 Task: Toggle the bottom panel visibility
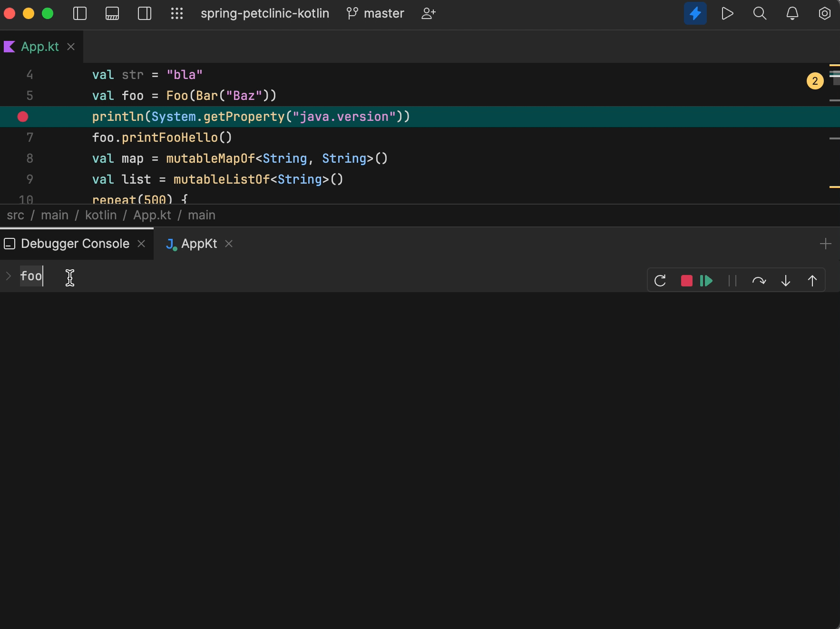[112, 13]
